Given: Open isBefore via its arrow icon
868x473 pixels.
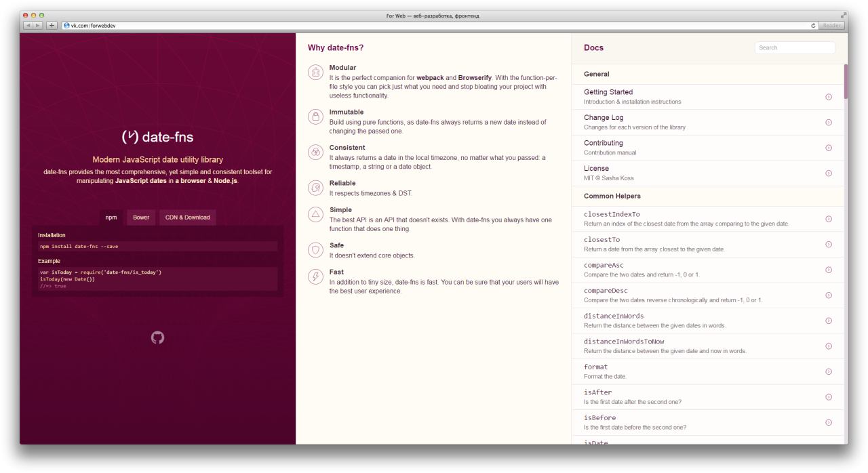Looking at the screenshot, I should (x=829, y=422).
